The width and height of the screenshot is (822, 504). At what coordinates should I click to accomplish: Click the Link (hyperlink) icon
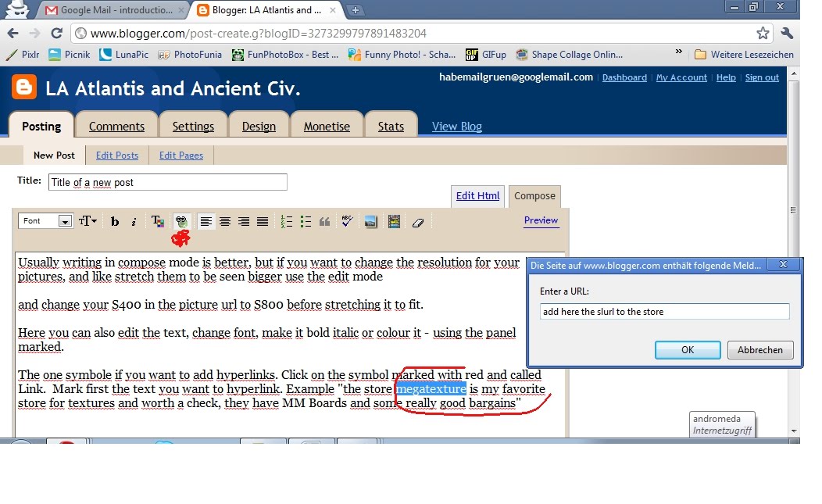[181, 222]
